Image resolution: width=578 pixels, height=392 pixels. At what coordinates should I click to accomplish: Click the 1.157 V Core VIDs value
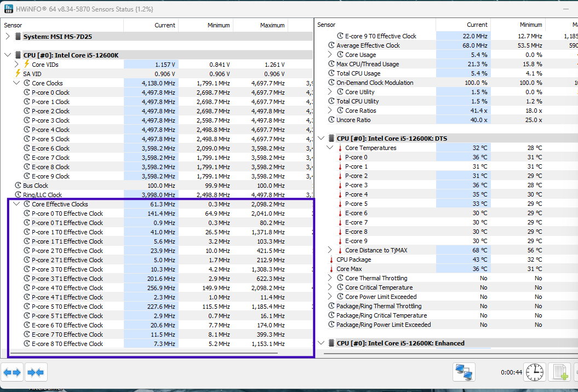[165, 64]
